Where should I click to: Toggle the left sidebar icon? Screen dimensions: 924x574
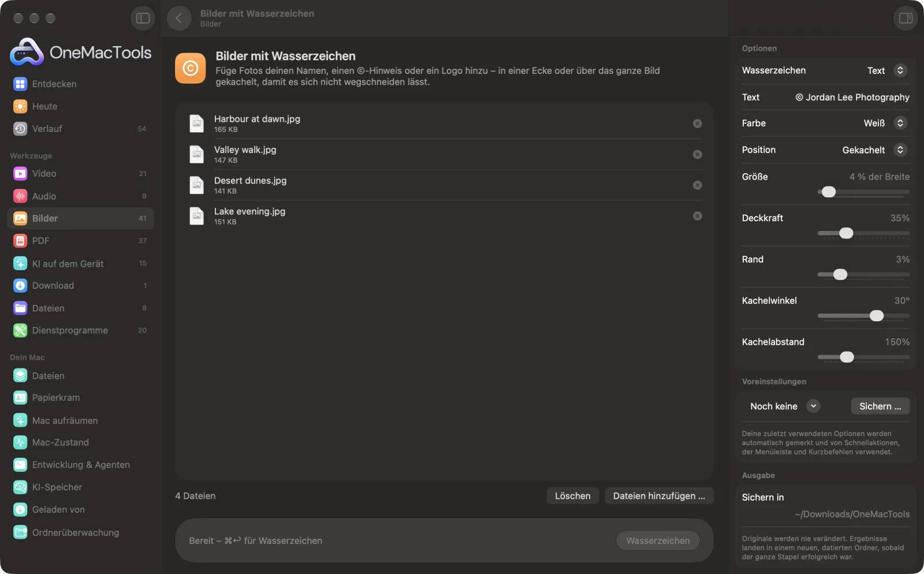tap(143, 18)
